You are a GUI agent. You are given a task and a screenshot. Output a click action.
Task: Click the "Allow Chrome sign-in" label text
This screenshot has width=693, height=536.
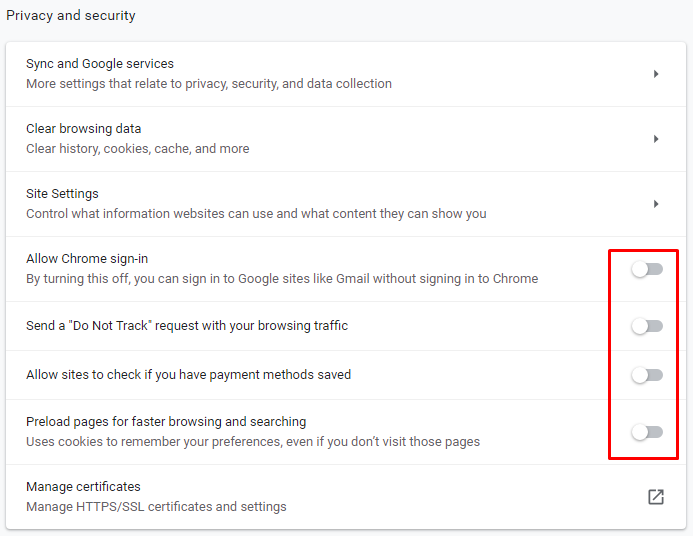coord(87,259)
